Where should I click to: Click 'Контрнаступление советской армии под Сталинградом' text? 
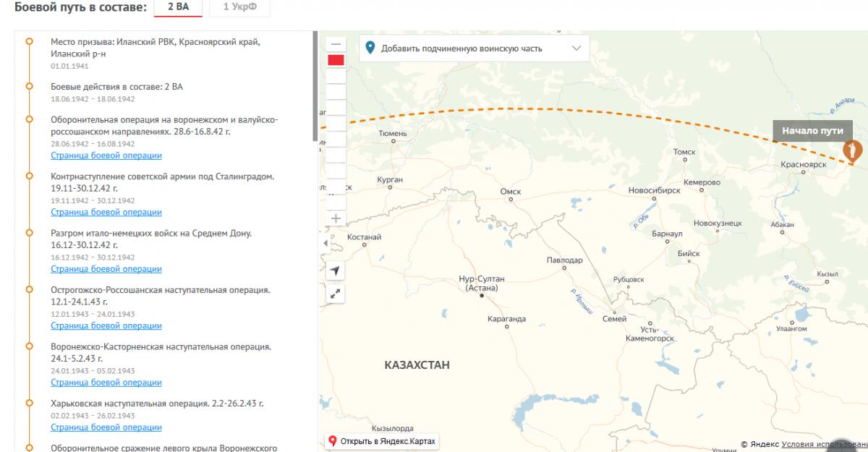[163, 182]
